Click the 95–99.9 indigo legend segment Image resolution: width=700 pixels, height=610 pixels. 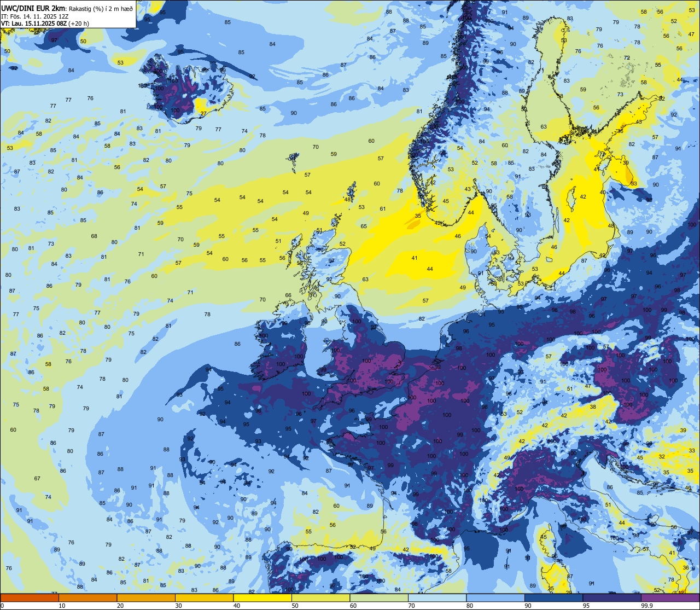pyautogui.click(x=612, y=597)
